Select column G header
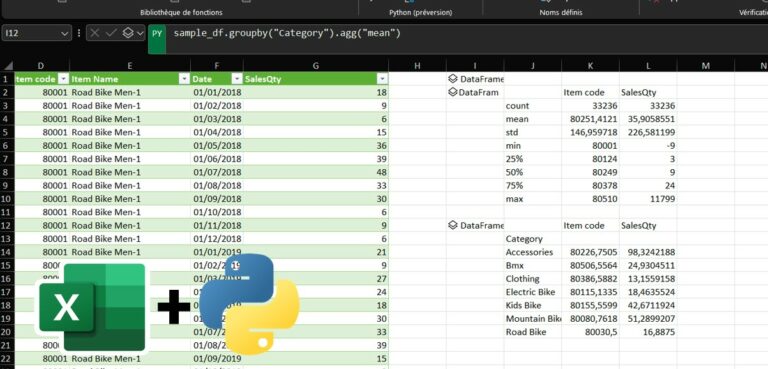 click(x=316, y=66)
